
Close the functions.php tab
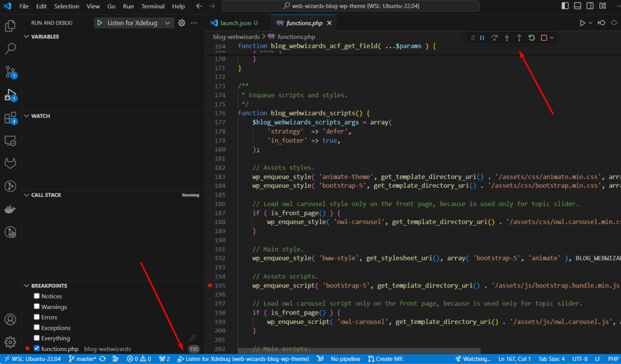tap(329, 23)
